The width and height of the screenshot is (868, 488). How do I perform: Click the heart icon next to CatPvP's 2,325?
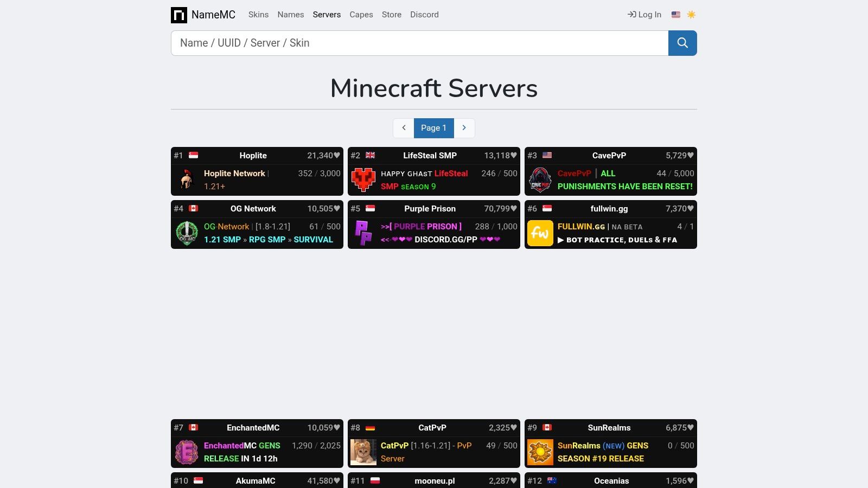(x=514, y=428)
